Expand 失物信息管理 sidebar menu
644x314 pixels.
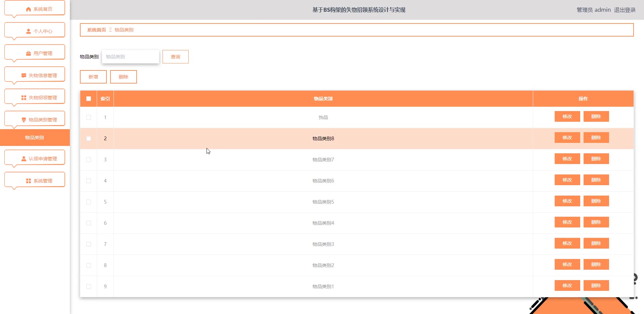point(35,75)
